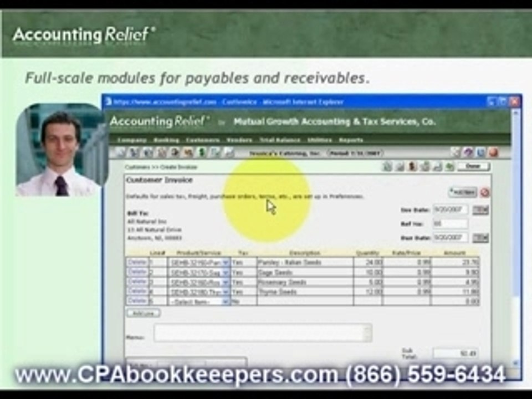Click inside the Memo text box

click(263, 332)
